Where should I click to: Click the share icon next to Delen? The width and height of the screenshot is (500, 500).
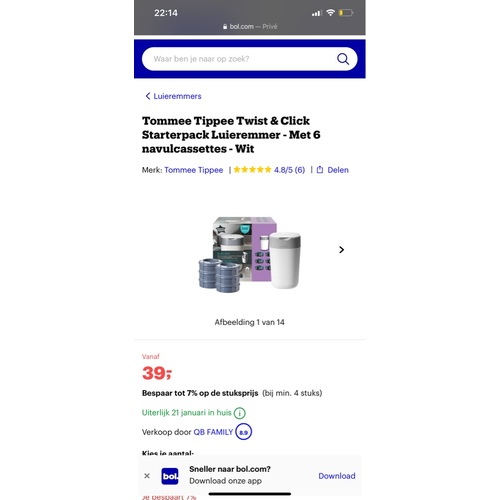[320, 170]
